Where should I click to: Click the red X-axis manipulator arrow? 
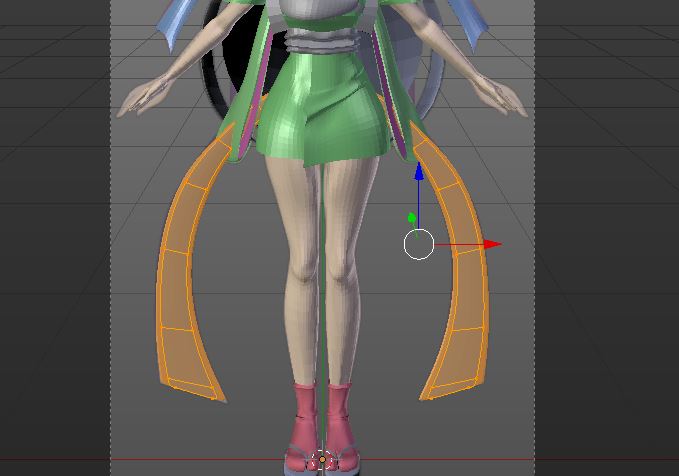point(492,245)
